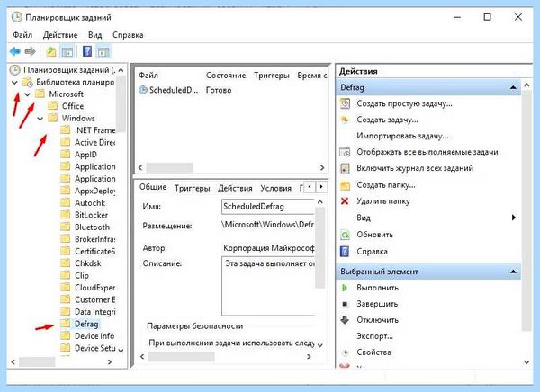
Task: Click the Включить журнал всех заданий icon
Action: [345, 168]
